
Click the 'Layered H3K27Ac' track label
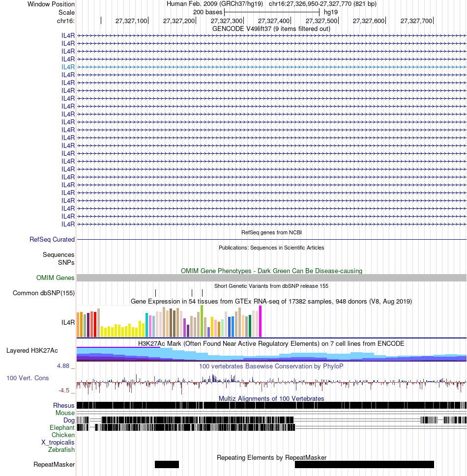pos(32,351)
